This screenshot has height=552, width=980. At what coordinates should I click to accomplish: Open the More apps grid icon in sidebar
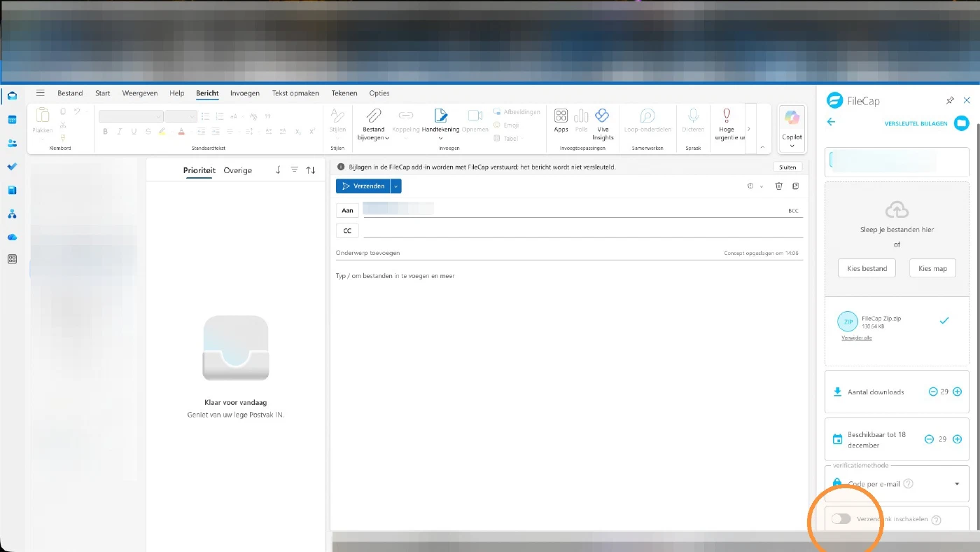[x=12, y=259]
